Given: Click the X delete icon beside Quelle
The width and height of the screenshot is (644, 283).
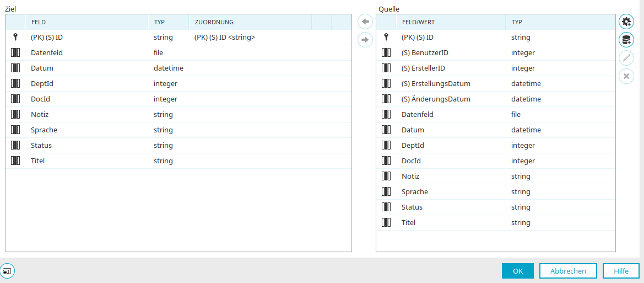Looking at the screenshot, I should 626,76.
